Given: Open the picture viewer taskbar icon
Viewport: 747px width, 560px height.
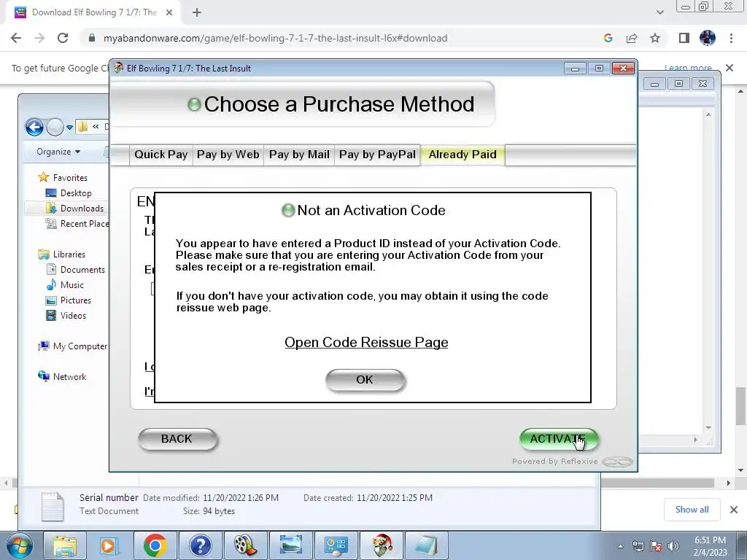Looking at the screenshot, I should [x=290, y=545].
